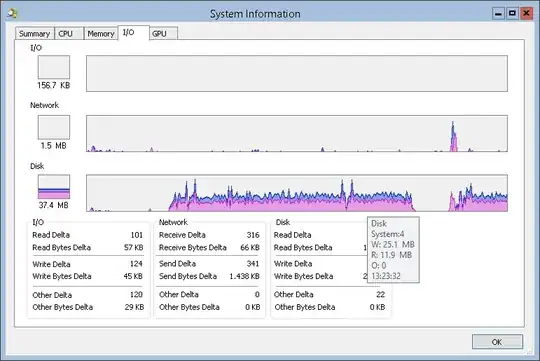Image resolution: width=540 pixels, height=361 pixels.
Task: Click the OK button
Action: (x=497, y=342)
